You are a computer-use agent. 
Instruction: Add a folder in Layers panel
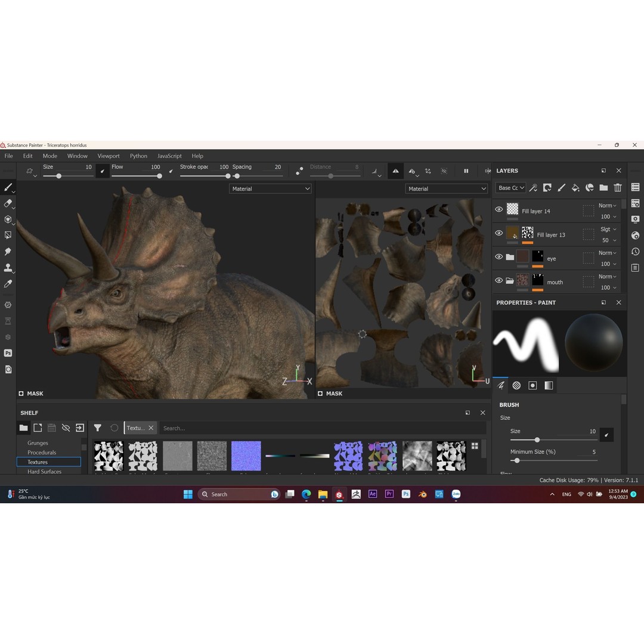click(603, 188)
